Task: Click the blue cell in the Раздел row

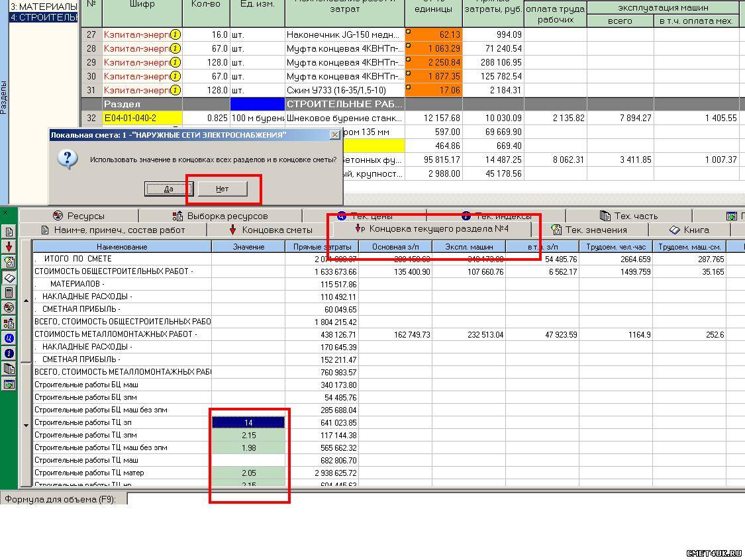Action: 257,104
